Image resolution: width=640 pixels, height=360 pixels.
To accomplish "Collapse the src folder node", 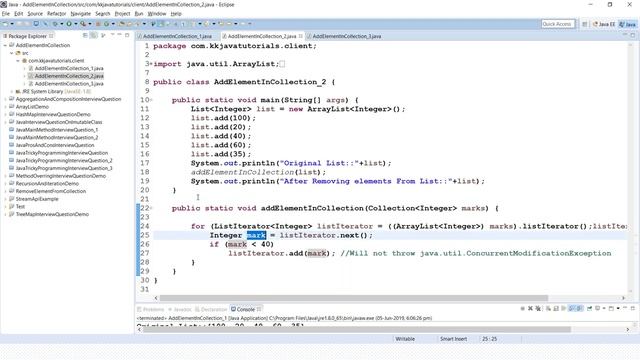I will click(11, 53).
